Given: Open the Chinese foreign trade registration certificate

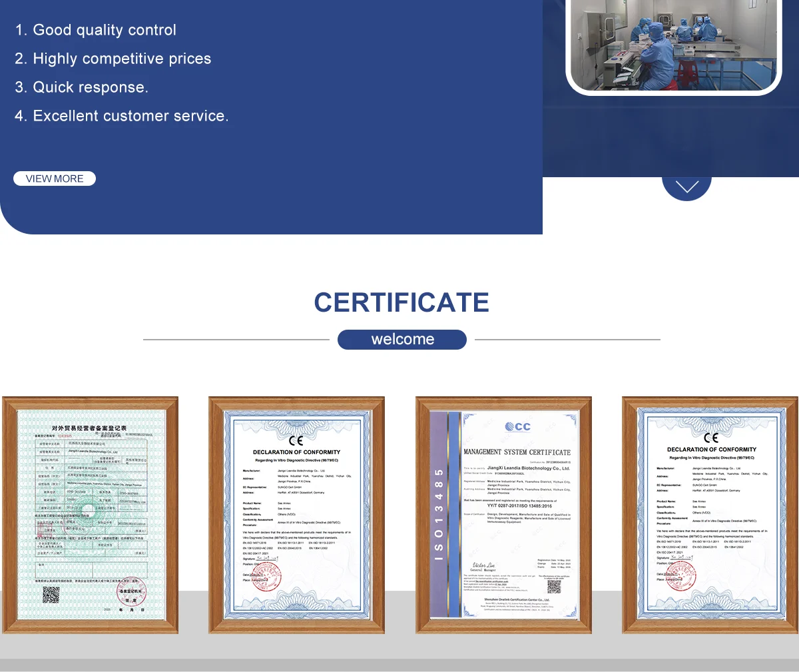Looking at the screenshot, I should 91,515.
